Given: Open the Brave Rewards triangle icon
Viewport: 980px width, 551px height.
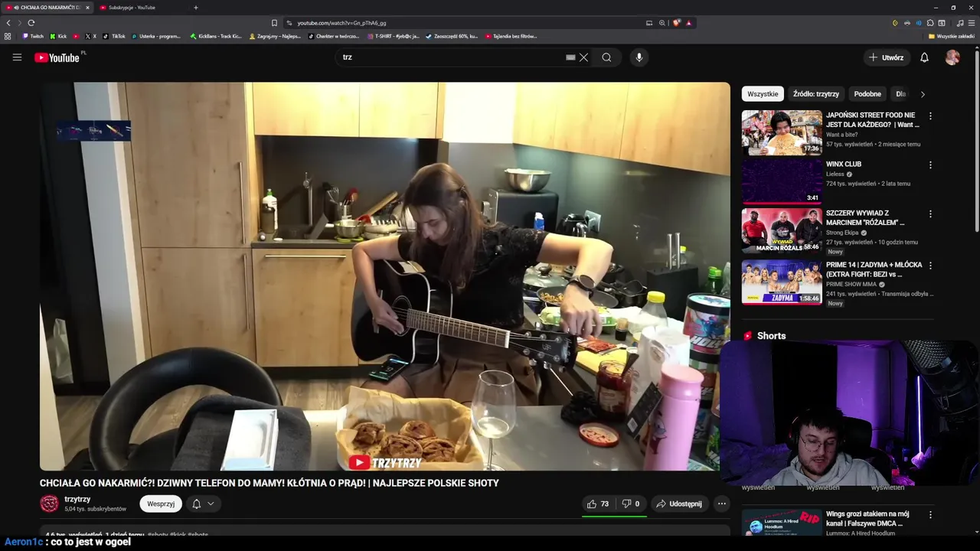Looking at the screenshot, I should point(689,23).
